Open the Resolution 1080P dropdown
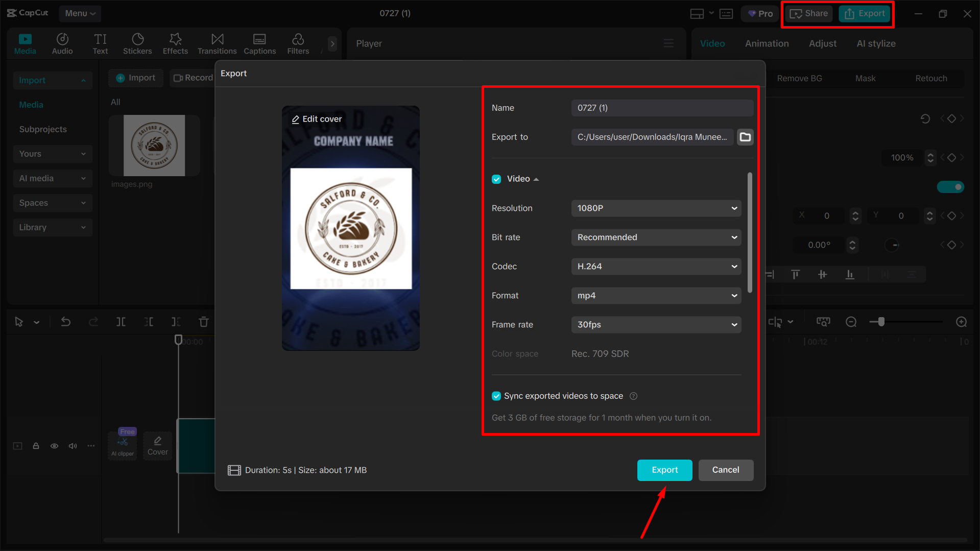Image resolution: width=980 pixels, height=551 pixels. coord(656,208)
